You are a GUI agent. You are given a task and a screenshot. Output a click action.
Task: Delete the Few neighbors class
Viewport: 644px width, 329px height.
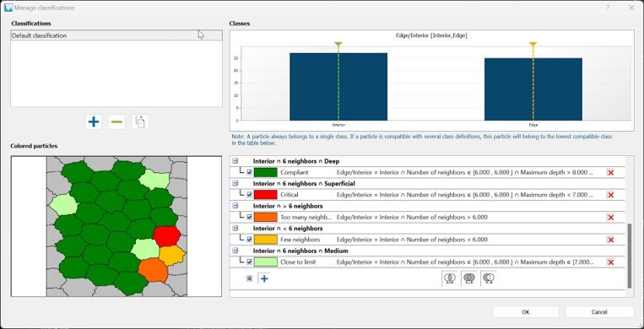610,240
